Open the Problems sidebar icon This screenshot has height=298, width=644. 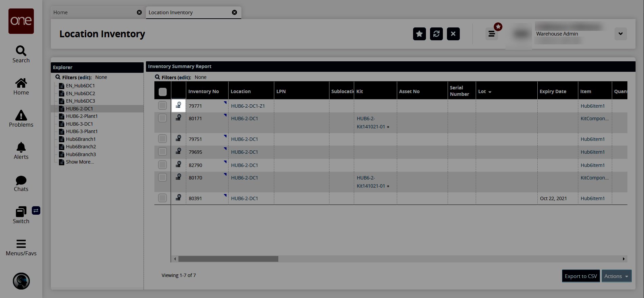point(21,119)
